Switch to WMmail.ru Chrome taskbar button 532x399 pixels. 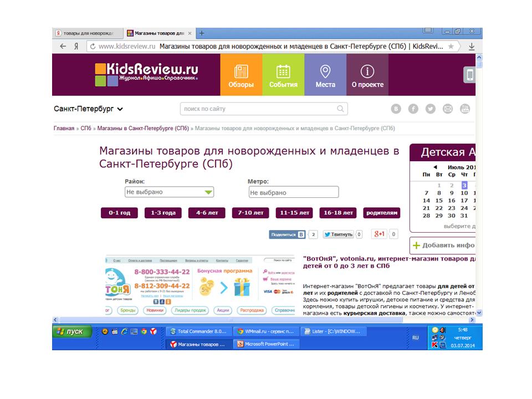point(265,331)
